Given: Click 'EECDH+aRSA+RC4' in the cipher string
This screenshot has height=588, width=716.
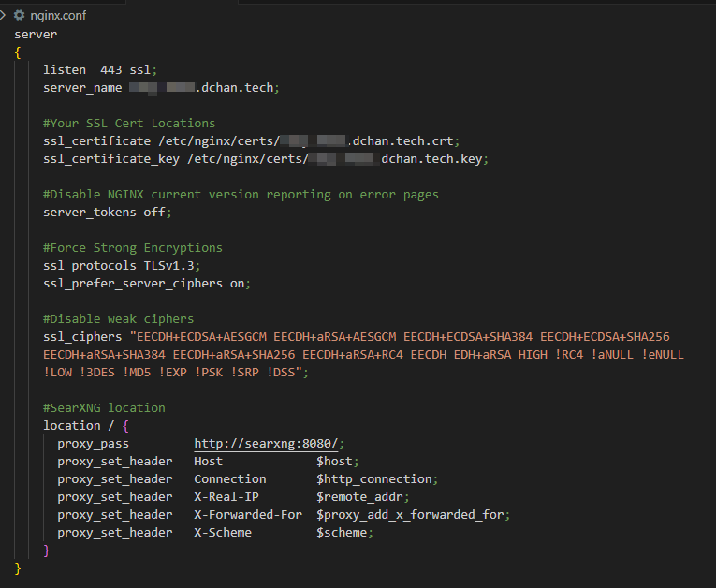Looking at the screenshot, I should tap(353, 355).
